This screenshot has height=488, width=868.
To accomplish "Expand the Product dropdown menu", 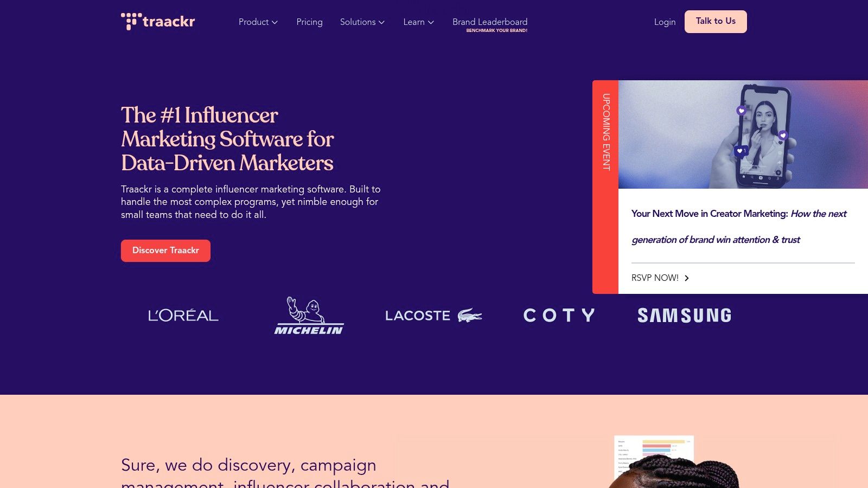I will point(258,22).
